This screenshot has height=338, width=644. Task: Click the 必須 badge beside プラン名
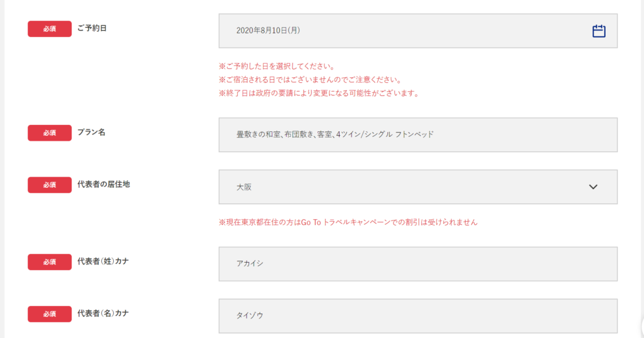pyautogui.click(x=50, y=133)
